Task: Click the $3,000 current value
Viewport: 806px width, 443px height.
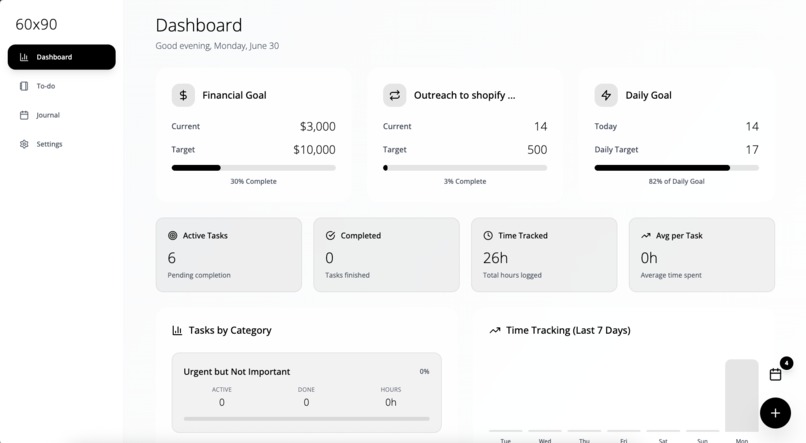Action: (318, 126)
